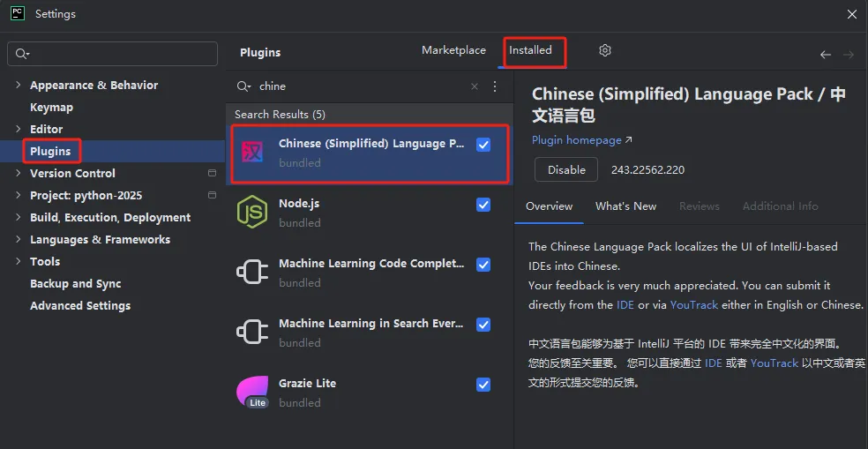Select Backup and Sync settings
This screenshot has height=449, width=868.
point(75,283)
